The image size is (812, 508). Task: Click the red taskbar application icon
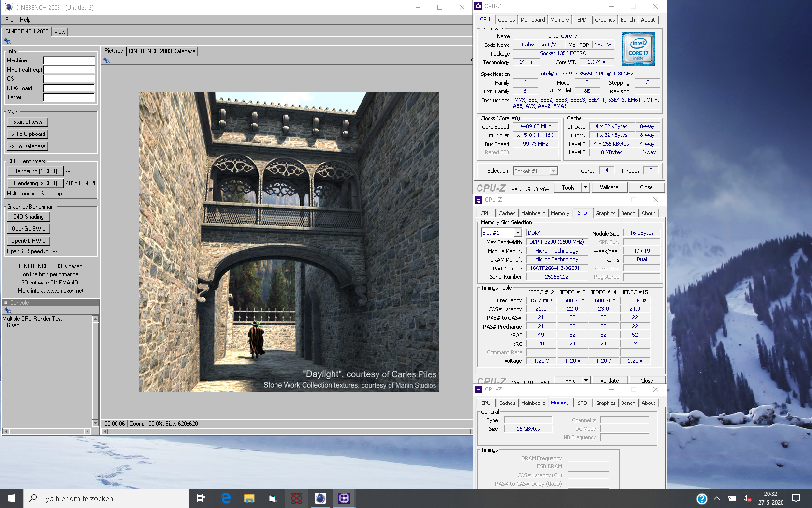click(296, 498)
